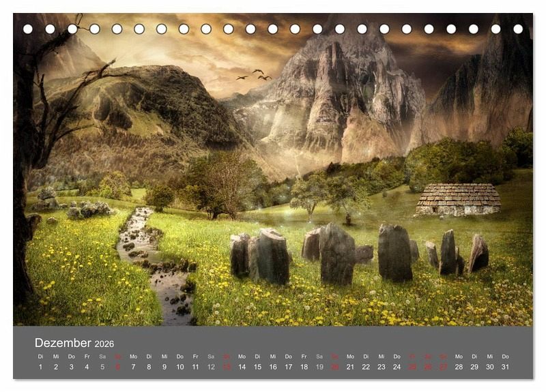Pick the red Sunday date 20
The image size is (546, 392).
point(334,367)
